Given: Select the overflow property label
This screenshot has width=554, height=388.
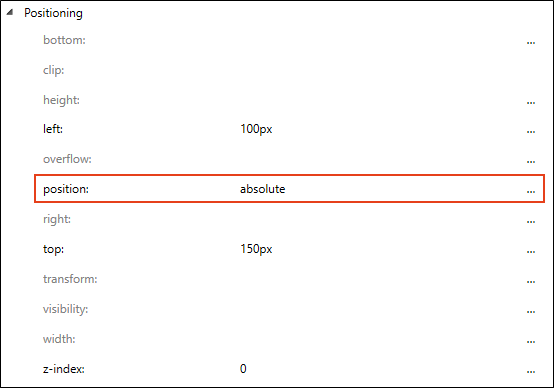Looking at the screenshot, I should pos(67,159).
